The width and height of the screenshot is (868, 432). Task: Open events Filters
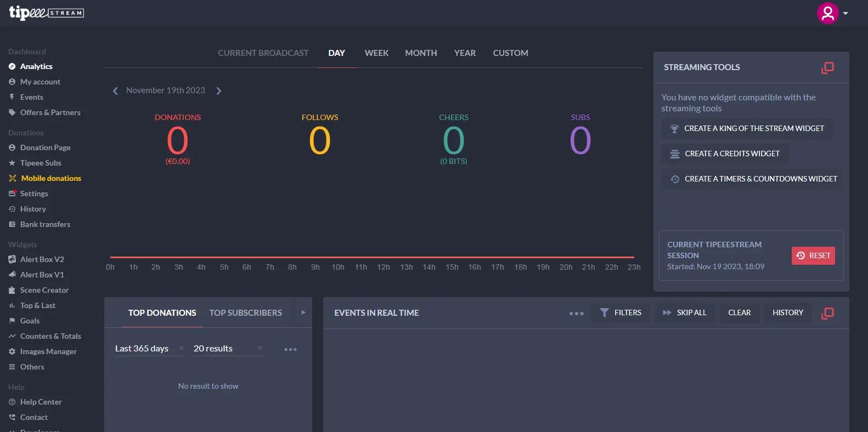(621, 312)
